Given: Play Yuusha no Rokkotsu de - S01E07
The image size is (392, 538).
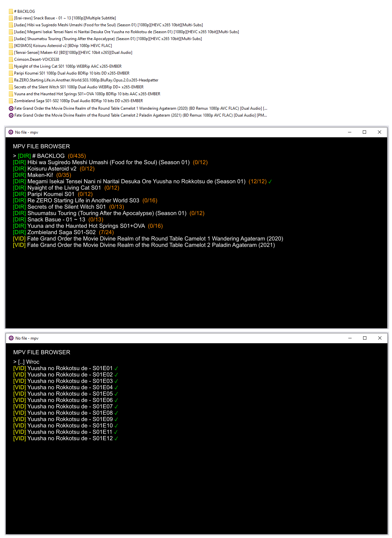Looking at the screenshot, I should pyautogui.click(x=66, y=407).
